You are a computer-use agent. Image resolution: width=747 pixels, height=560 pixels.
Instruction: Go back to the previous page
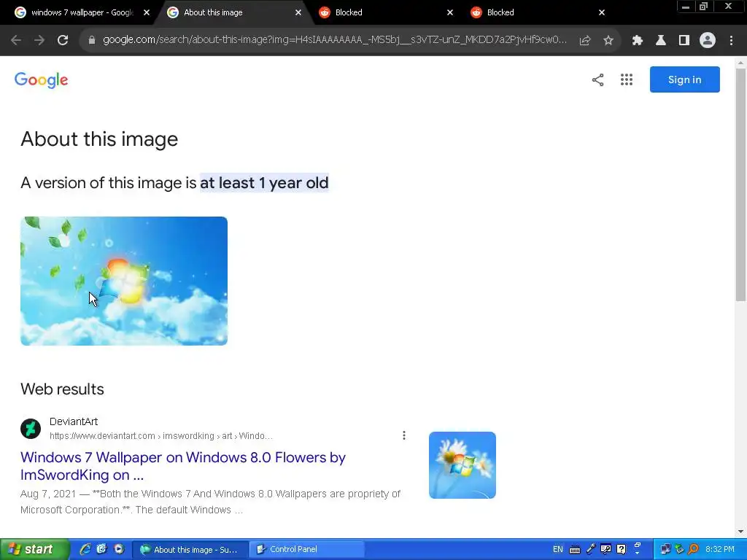(x=16, y=41)
